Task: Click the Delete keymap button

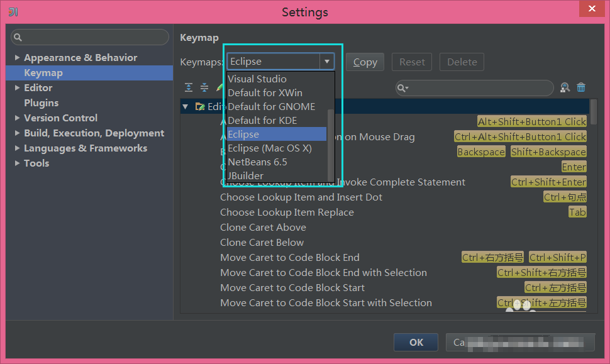Action: [462, 62]
